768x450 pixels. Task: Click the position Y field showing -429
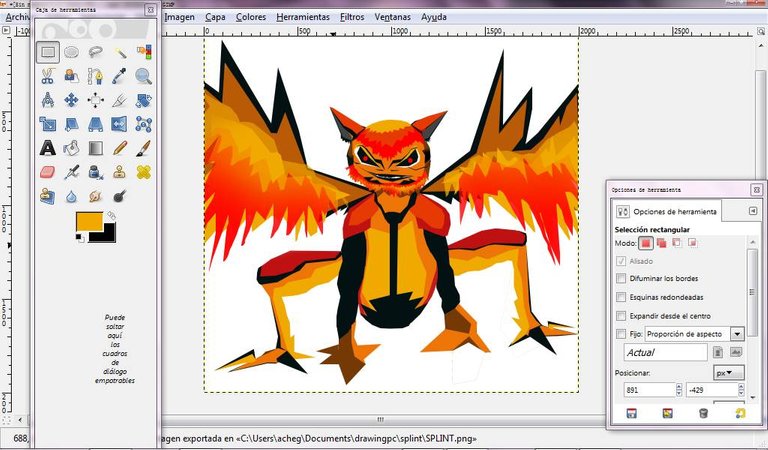(712, 390)
